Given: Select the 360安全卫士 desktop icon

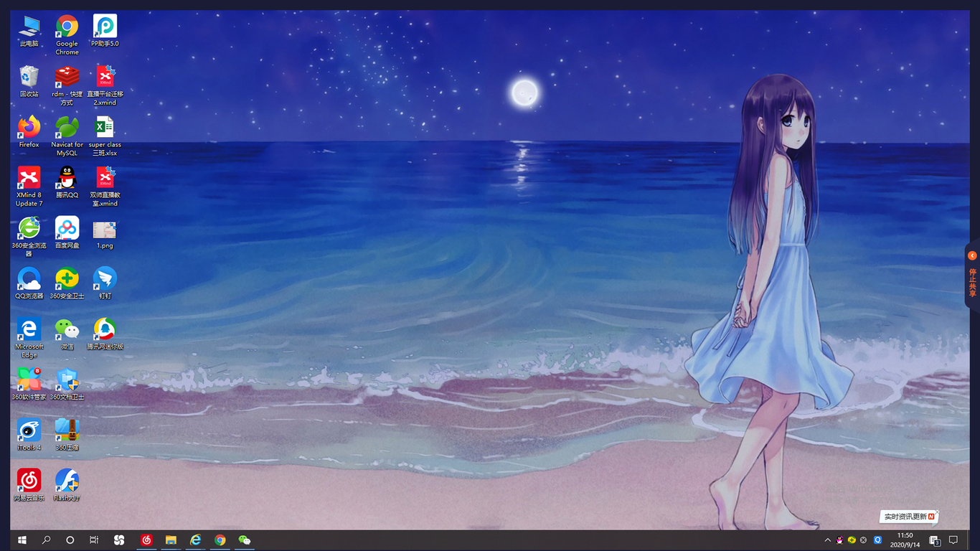Looking at the screenshot, I should (x=67, y=283).
